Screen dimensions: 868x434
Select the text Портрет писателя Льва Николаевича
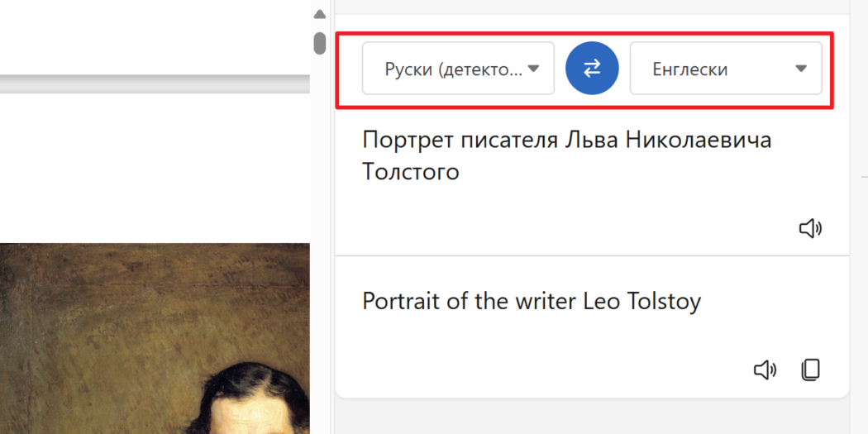pos(567,140)
